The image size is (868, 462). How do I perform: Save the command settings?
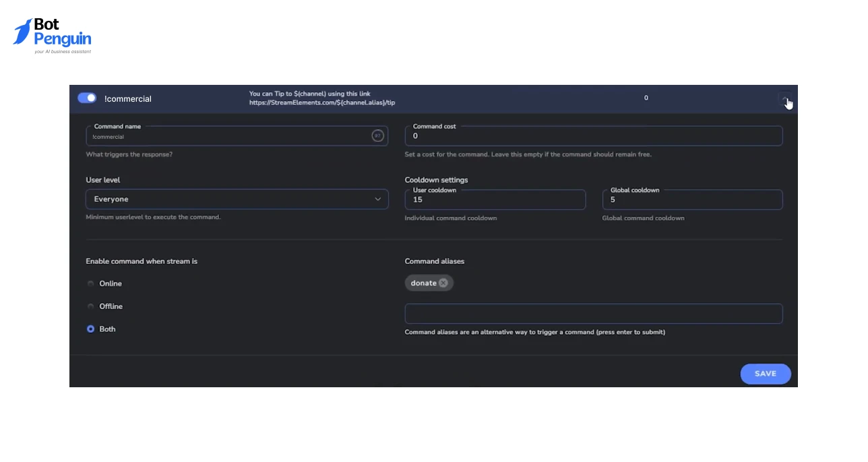click(766, 374)
